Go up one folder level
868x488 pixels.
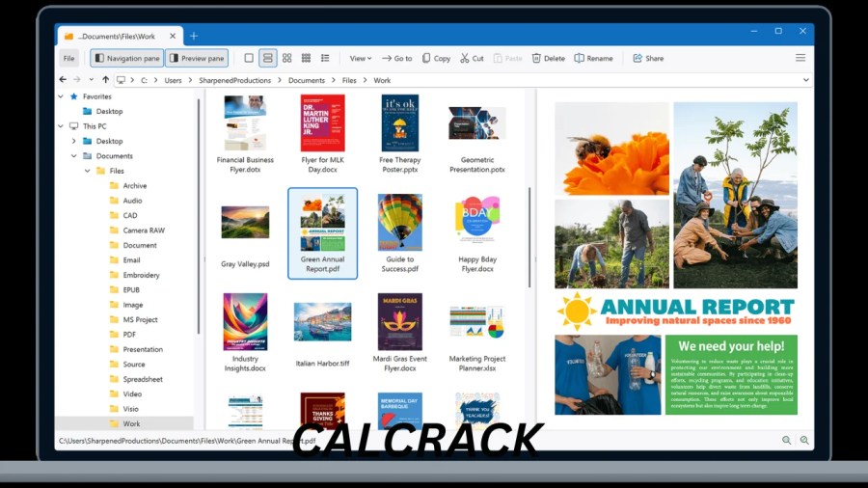105,80
